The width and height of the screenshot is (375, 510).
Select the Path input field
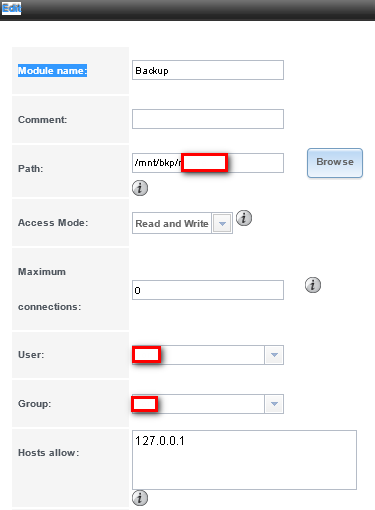(208, 163)
